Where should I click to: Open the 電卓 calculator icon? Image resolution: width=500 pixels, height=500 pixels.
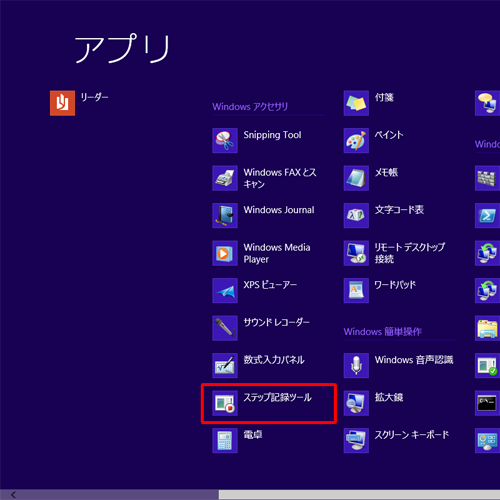[x=225, y=441]
